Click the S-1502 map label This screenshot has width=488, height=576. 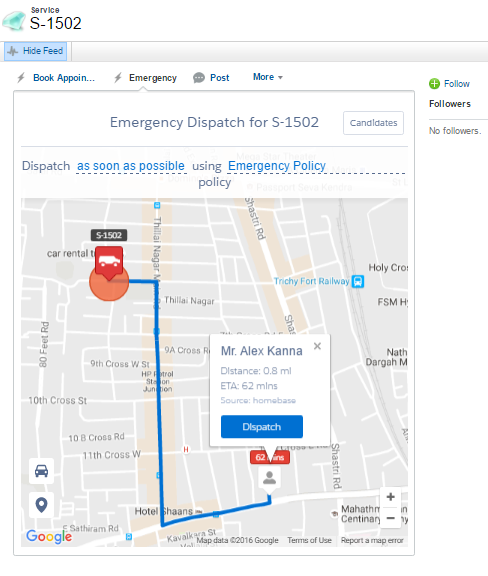click(109, 235)
